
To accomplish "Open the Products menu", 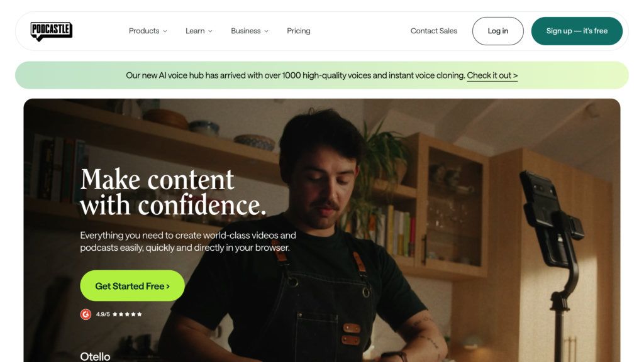I will click(148, 31).
